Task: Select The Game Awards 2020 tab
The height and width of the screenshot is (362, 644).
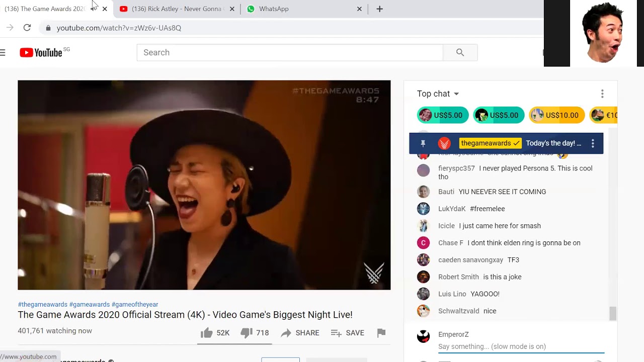Action: 45,9
